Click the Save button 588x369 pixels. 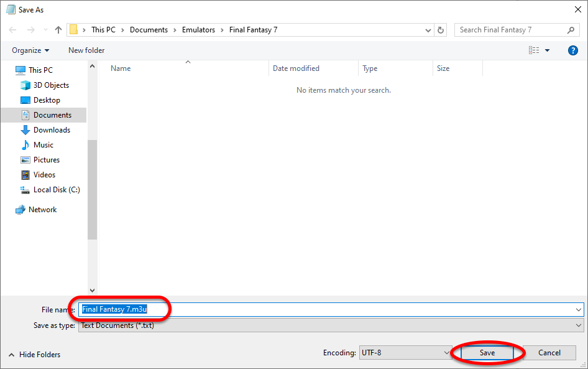[x=487, y=353]
